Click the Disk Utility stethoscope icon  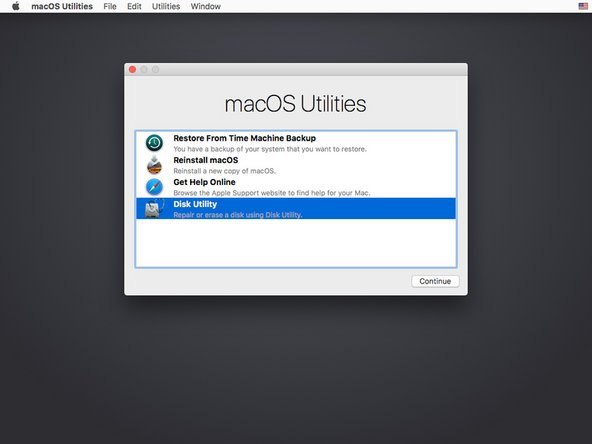(154, 208)
